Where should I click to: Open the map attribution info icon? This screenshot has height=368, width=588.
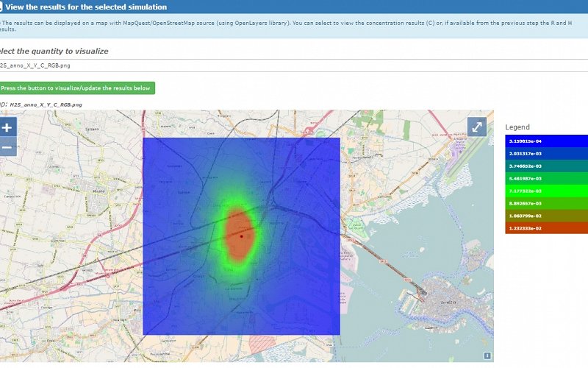pyautogui.click(x=487, y=355)
